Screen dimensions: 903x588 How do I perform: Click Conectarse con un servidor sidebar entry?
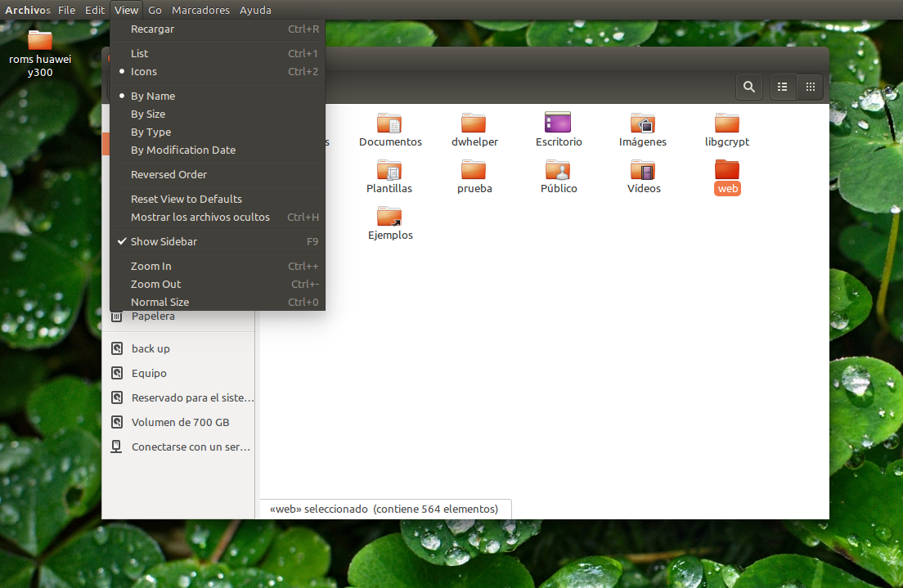[191, 447]
